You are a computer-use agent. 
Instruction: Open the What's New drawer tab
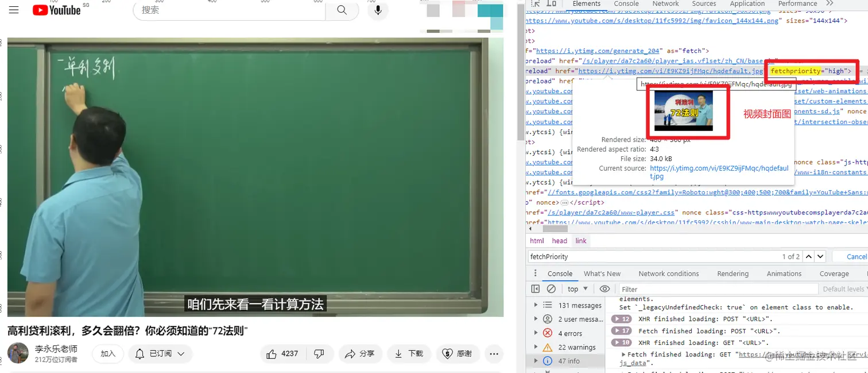click(x=602, y=274)
